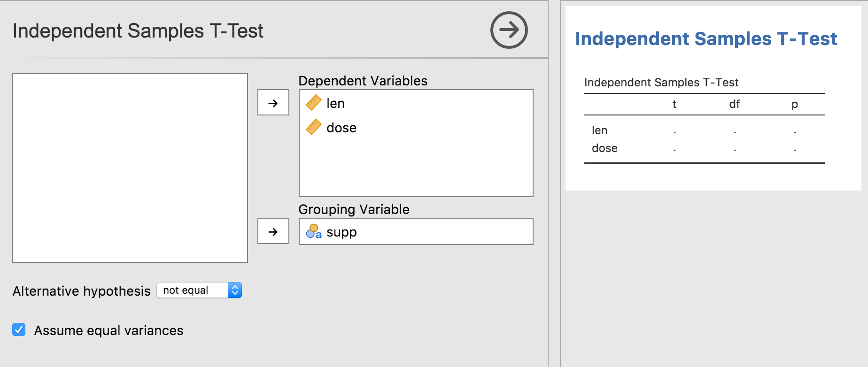The width and height of the screenshot is (868, 367).
Task: Click the blue stepper arrows on hypothesis dropdown
Action: pos(235,291)
